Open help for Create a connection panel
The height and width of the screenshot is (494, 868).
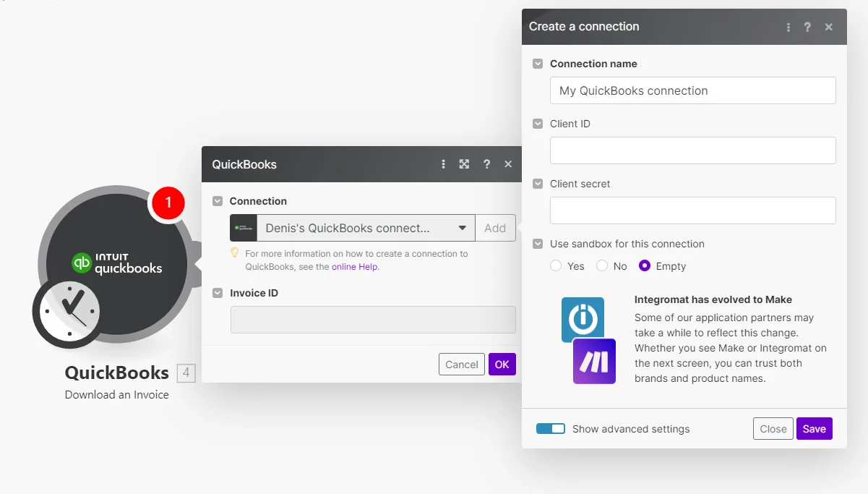coord(807,27)
